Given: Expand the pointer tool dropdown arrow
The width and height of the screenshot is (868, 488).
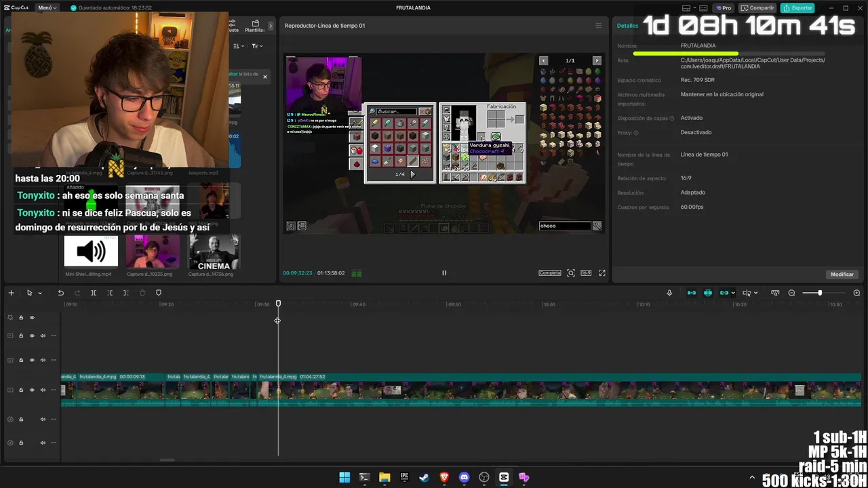Looking at the screenshot, I should pyautogui.click(x=40, y=293).
